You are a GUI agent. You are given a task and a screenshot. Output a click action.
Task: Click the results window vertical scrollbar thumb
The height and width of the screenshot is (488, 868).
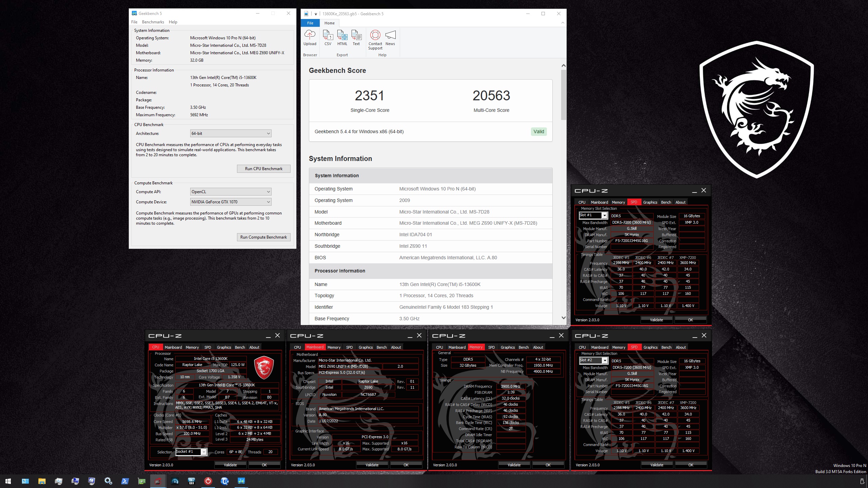[x=563, y=95]
